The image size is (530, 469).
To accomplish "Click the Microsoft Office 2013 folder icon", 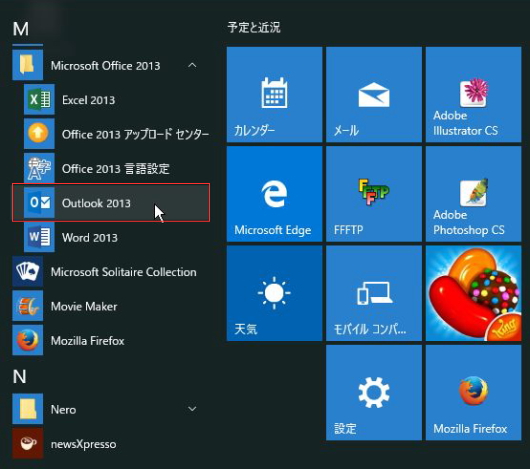I will pos(28,65).
